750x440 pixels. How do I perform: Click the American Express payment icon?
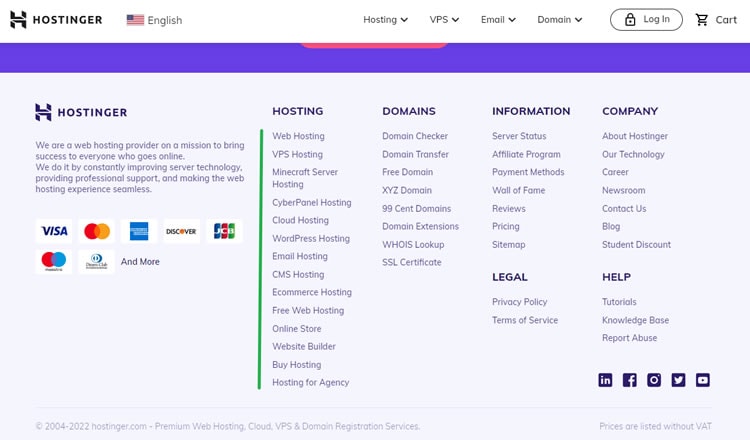[x=139, y=231]
